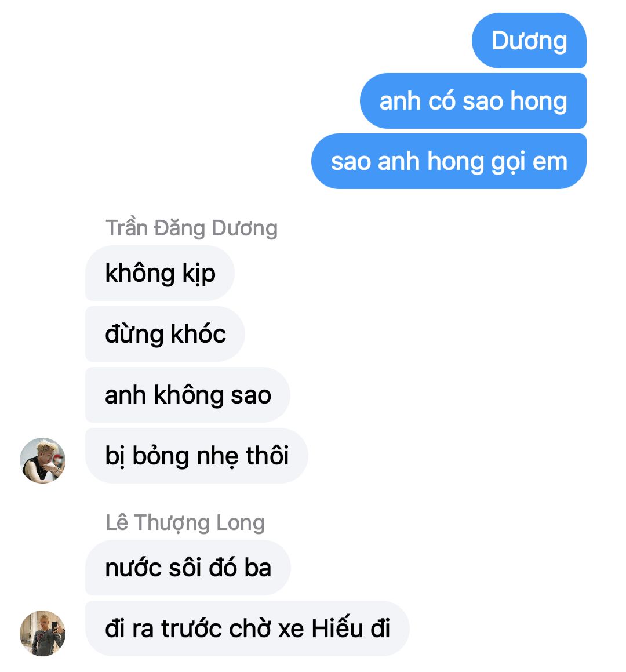Click the "nước sôi đó ba" message

coord(188,568)
